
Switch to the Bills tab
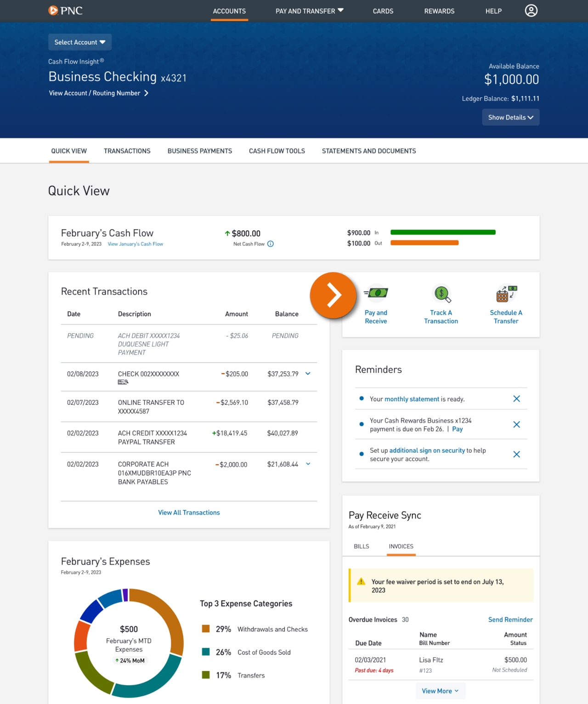point(361,546)
